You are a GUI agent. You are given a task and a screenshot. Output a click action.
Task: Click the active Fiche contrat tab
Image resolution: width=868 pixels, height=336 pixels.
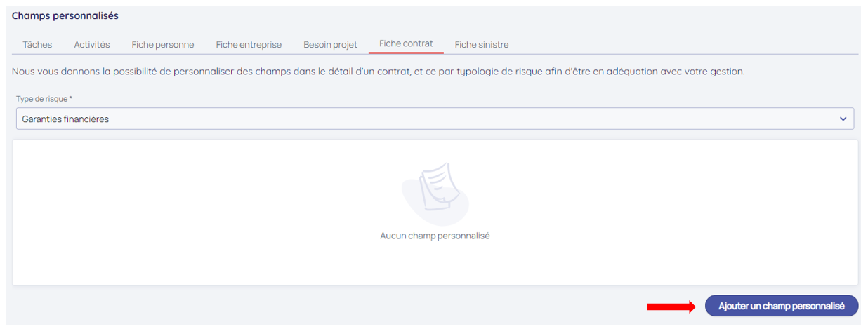pyautogui.click(x=406, y=43)
